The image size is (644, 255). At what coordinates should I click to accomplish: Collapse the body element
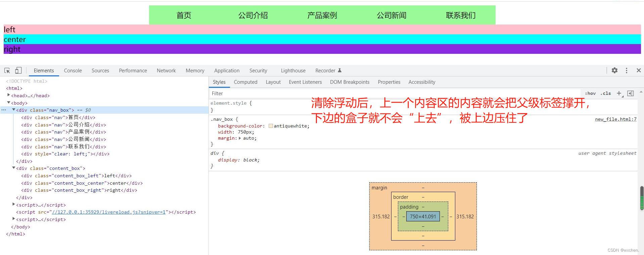pos(8,103)
